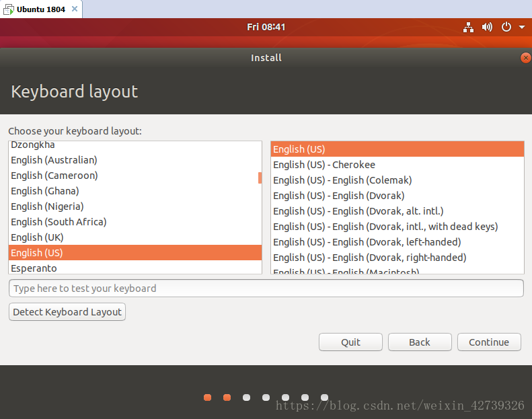Select English (US) in left list
The height and width of the screenshot is (419, 532).
point(135,253)
